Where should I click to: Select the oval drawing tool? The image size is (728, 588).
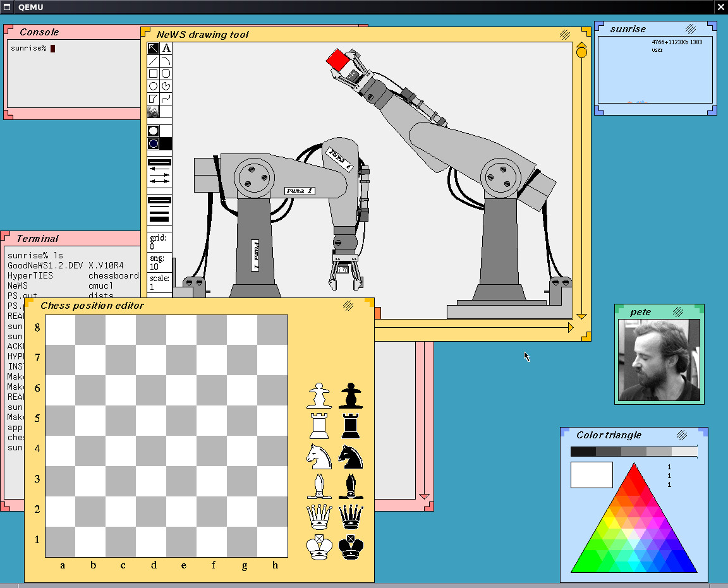pyautogui.click(x=152, y=86)
